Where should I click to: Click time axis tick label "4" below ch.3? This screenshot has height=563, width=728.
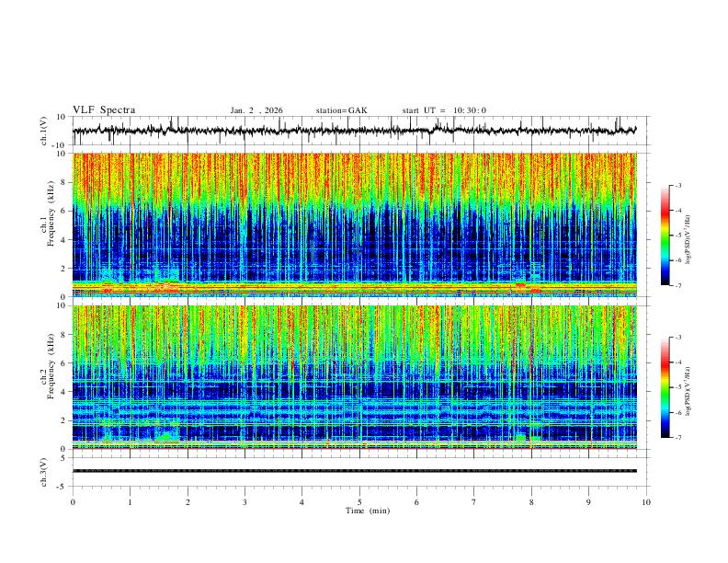pos(301,502)
